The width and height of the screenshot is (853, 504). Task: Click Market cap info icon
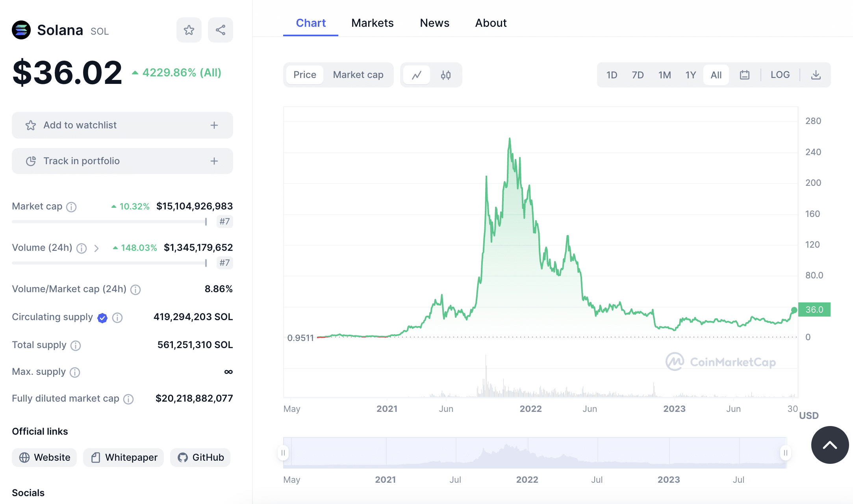(x=71, y=207)
